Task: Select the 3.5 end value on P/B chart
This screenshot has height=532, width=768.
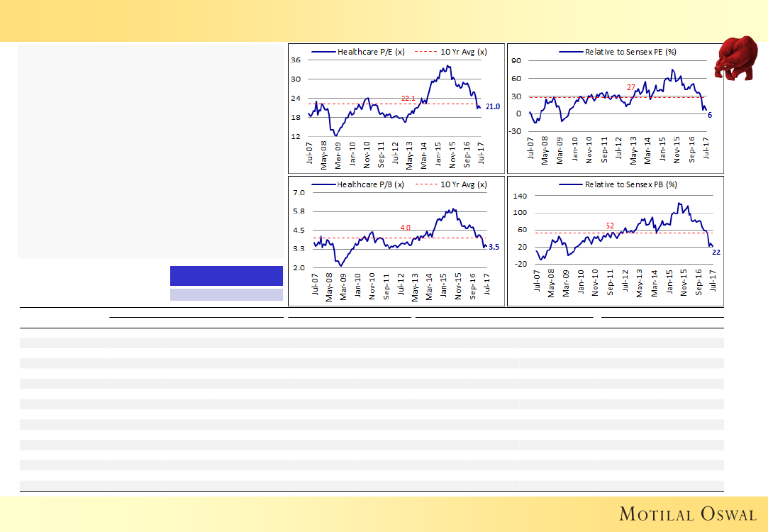Action: click(495, 248)
